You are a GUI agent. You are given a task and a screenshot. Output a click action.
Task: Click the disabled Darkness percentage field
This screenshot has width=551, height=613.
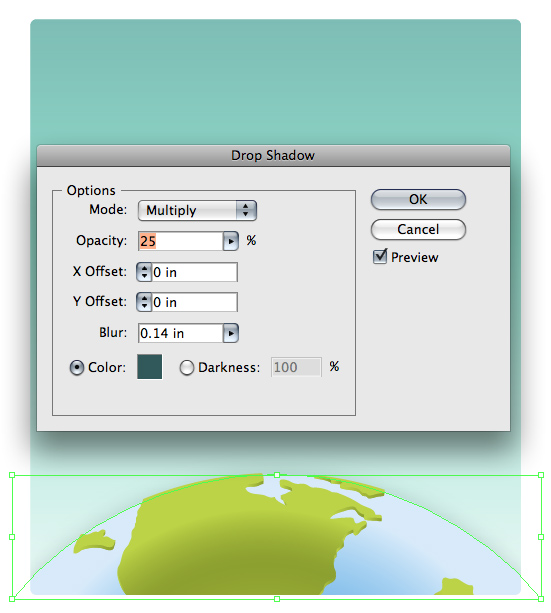pyautogui.click(x=296, y=367)
